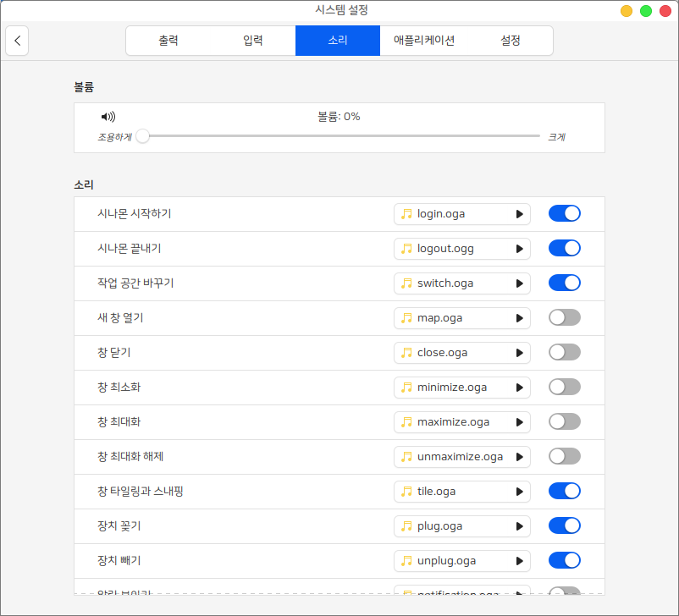Image resolution: width=679 pixels, height=616 pixels.
Task: Disable the 시나몬 시작하기 sound toggle
Action: (x=564, y=214)
